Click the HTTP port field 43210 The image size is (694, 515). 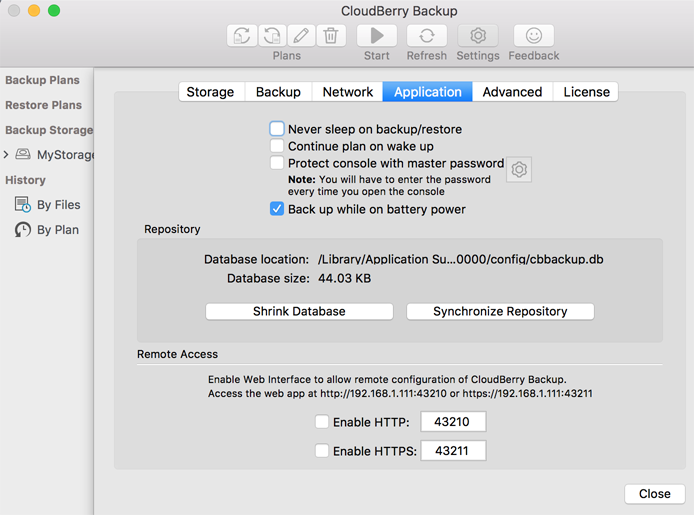click(x=453, y=422)
